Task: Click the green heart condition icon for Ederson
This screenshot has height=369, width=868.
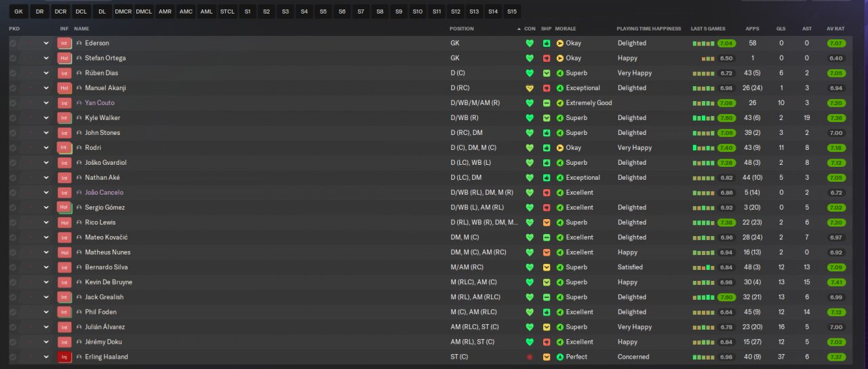Action: (530, 43)
